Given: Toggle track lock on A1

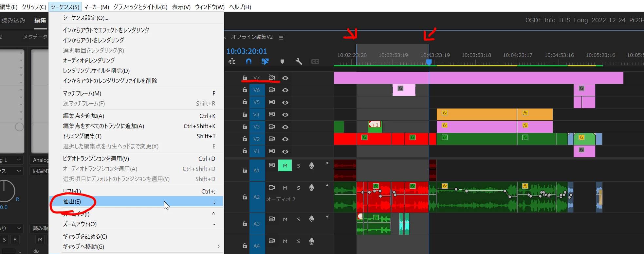Looking at the screenshot, I should (x=245, y=170).
